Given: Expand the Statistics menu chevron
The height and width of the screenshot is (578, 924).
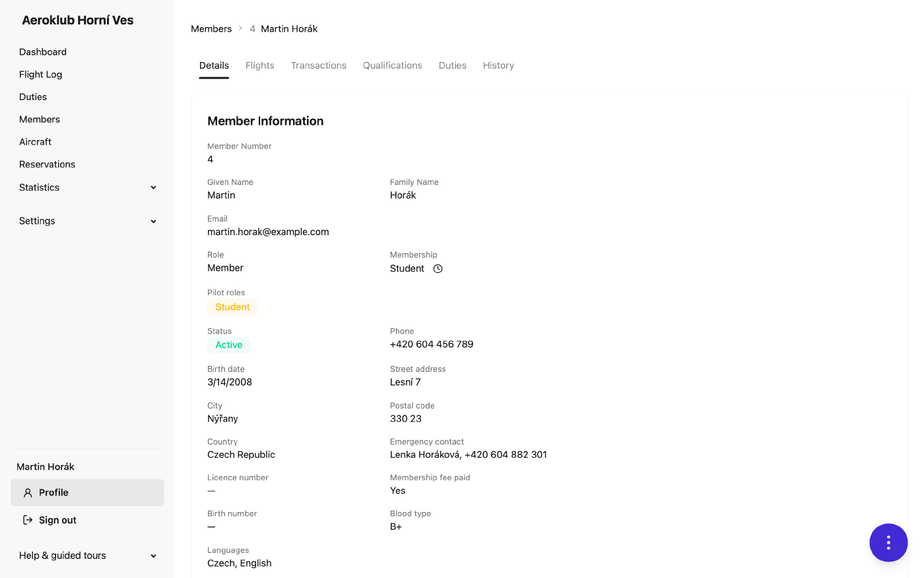Looking at the screenshot, I should click(x=154, y=188).
